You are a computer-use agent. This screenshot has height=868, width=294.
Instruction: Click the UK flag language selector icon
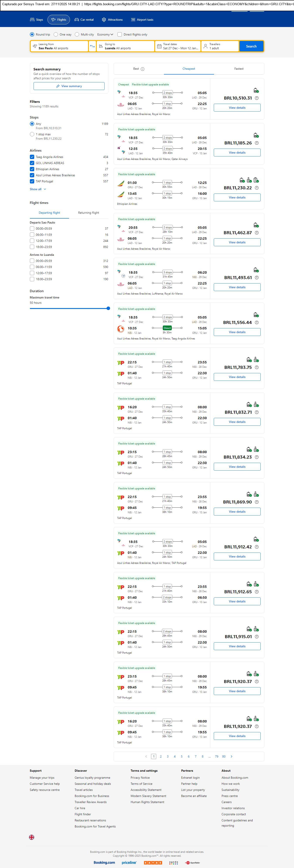pos(32,837)
